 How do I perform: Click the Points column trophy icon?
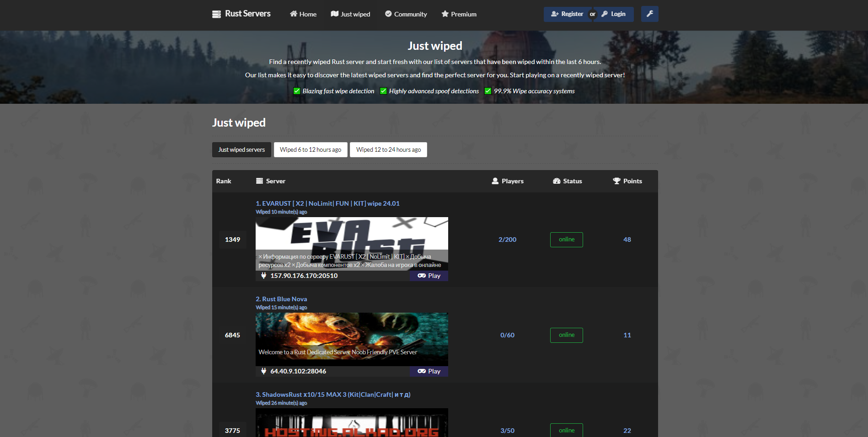tap(616, 181)
